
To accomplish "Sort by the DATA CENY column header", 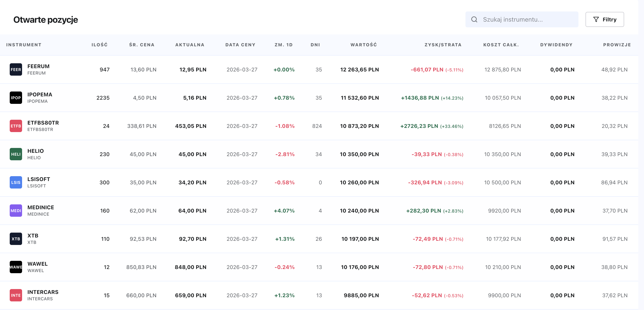I will tap(240, 45).
